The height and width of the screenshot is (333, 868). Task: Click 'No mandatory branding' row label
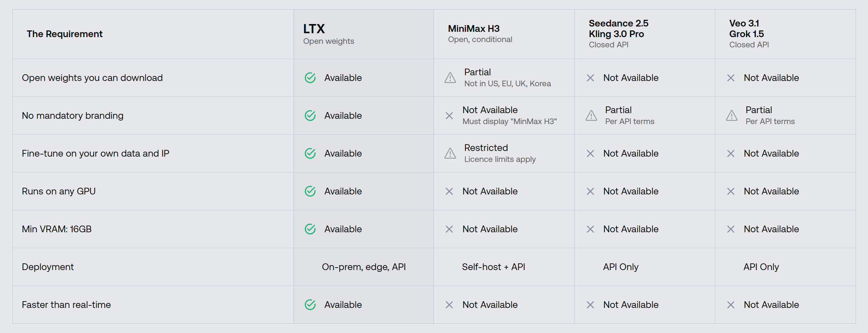[x=73, y=116]
